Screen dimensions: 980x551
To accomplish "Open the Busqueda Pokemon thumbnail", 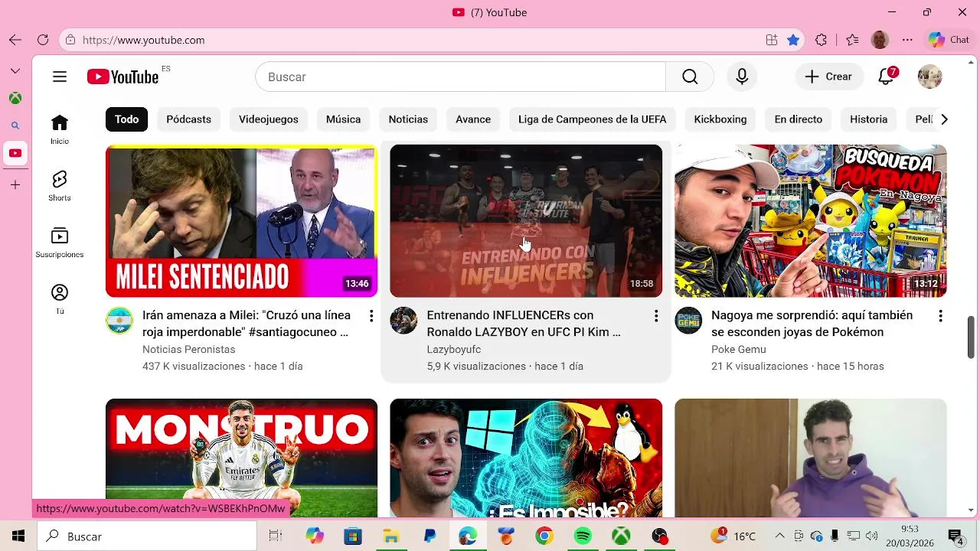I will pyautogui.click(x=811, y=220).
